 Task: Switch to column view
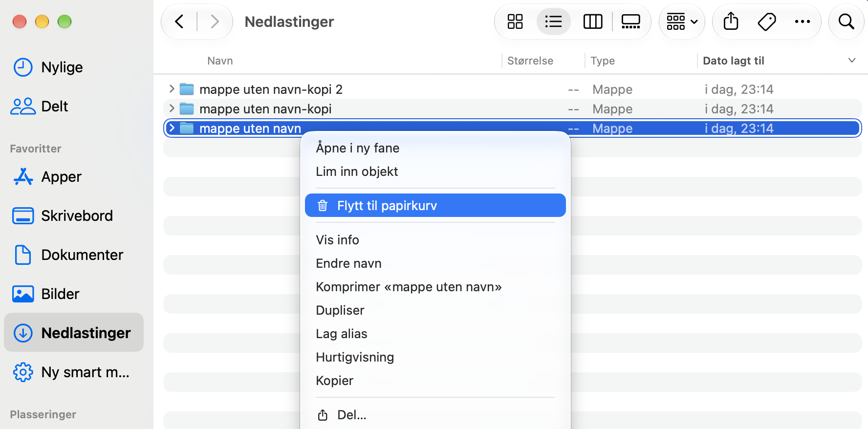(x=593, y=21)
